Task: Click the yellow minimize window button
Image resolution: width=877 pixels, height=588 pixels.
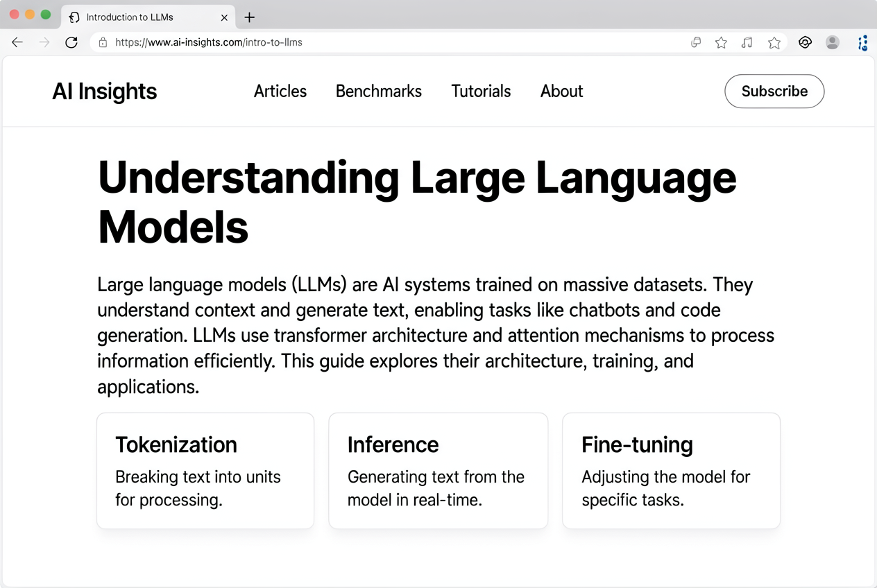Action: 30,15
